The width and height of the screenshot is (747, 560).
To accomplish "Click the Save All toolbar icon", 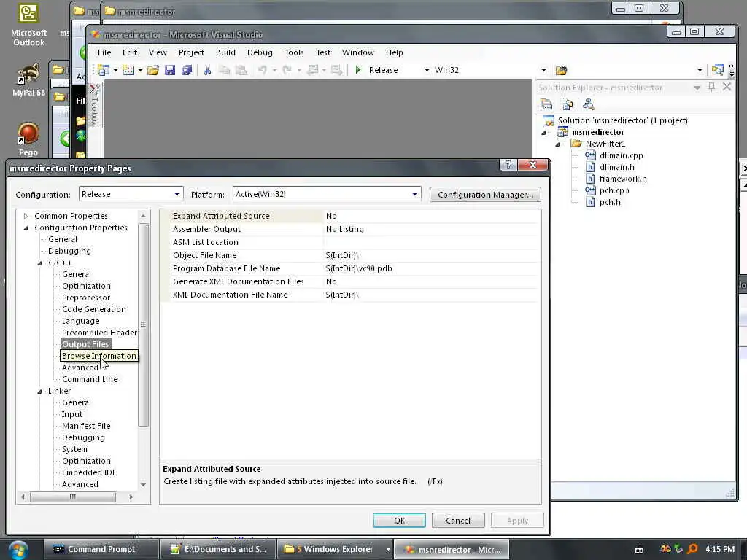I will (x=187, y=70).
